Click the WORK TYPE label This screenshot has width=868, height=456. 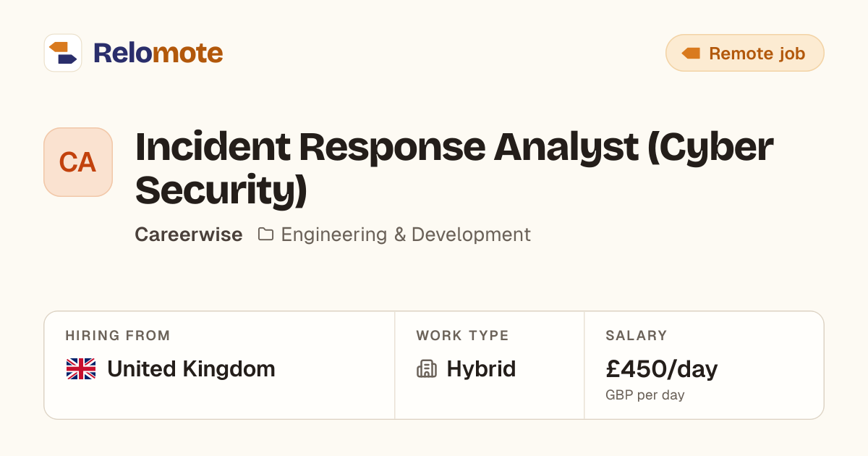[x=462, y=336]
